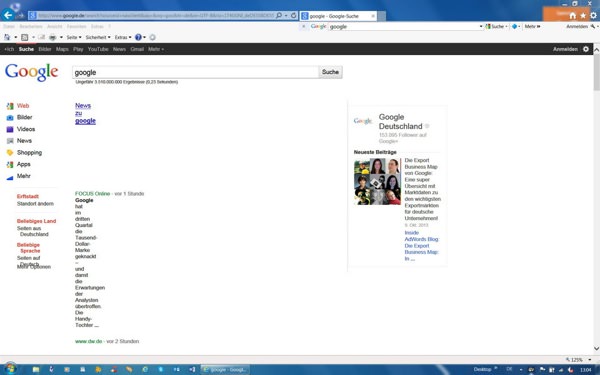The width and height of the screenshot is (600, 375).
Task: Select the Shopping tag icon in sidebar
Action: coord(10,153)
